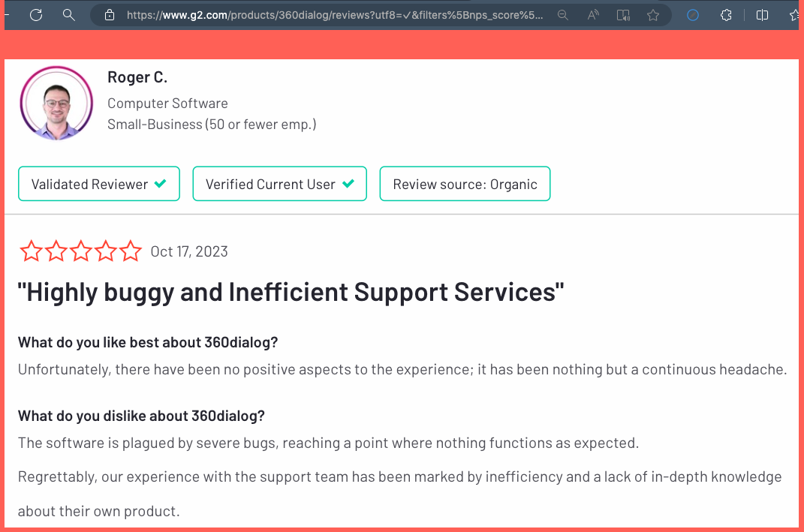Click the paragraph starting "Regrettably, our experience"
The image size is (804, 532).
click(400, 494)
